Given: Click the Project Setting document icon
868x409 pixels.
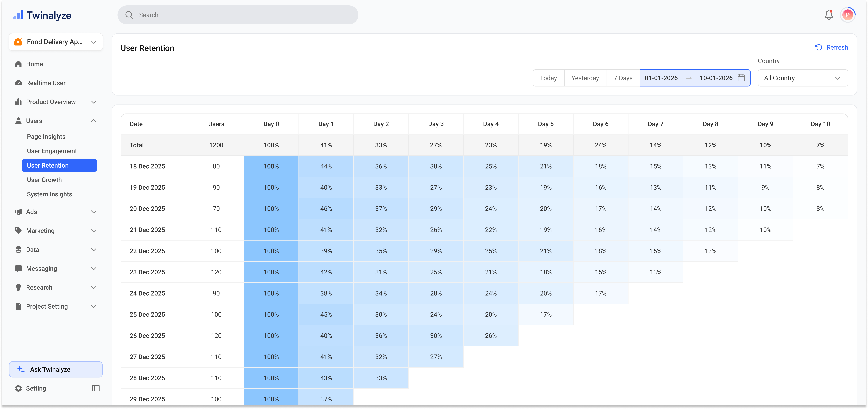Looking at the screenshot, I should pyautogui.click(x=19, y=306).
